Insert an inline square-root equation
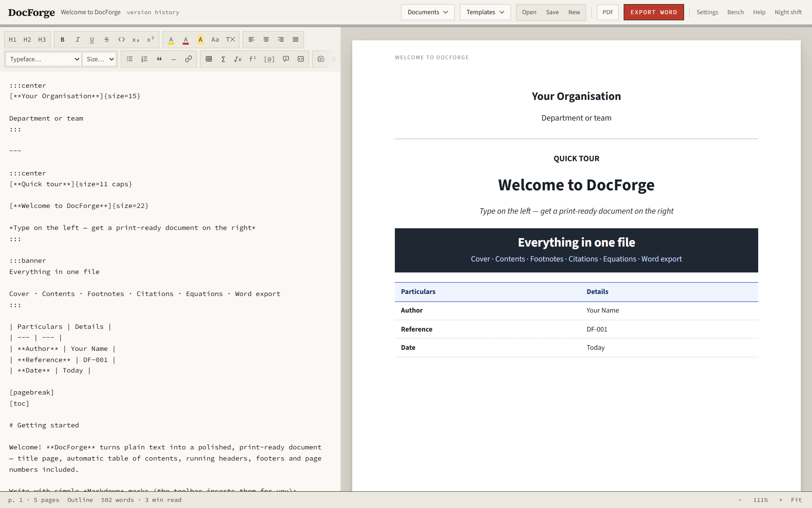Screen dimensions: 812x508 238,59
